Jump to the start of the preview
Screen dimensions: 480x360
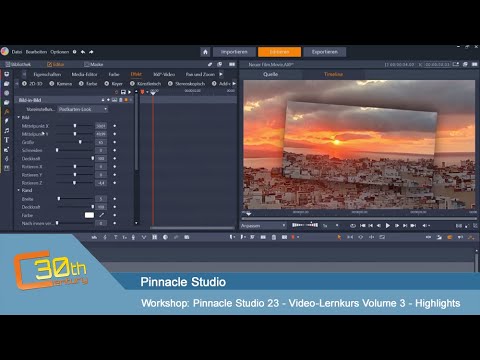[363, 226]
